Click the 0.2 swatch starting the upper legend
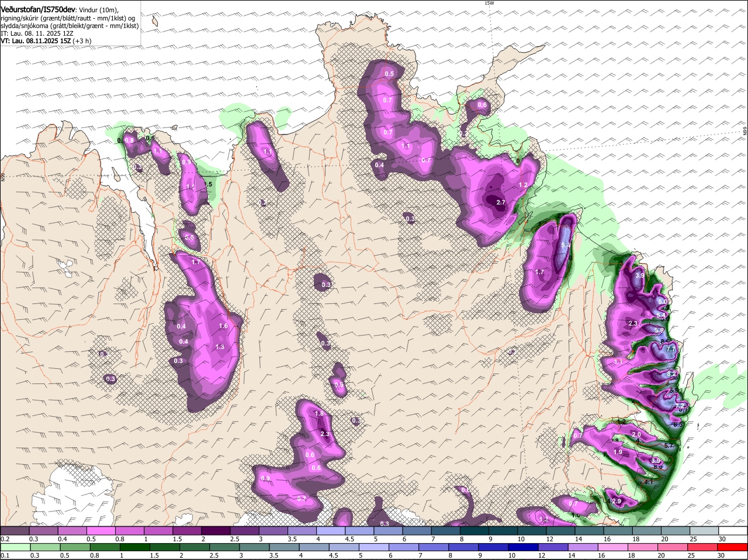The width and height of the screenshot is (748, 560). (x=14, y=531)
